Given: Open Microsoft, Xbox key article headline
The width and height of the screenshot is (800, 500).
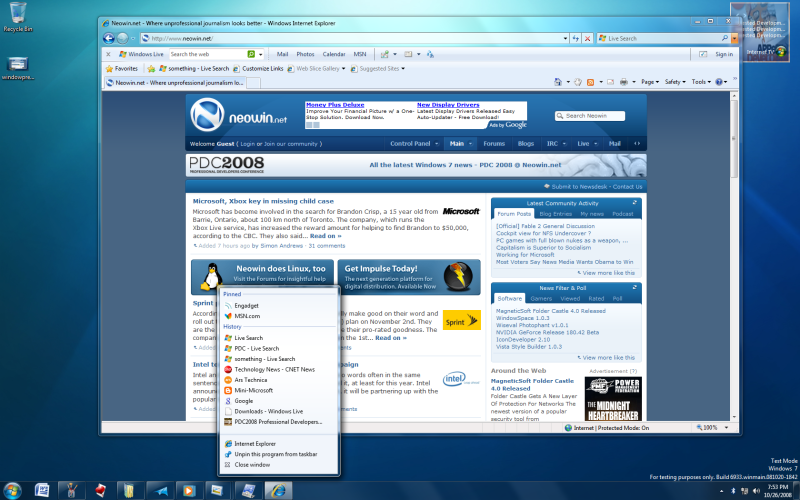Looking at the screenshot, I should 263,201.
